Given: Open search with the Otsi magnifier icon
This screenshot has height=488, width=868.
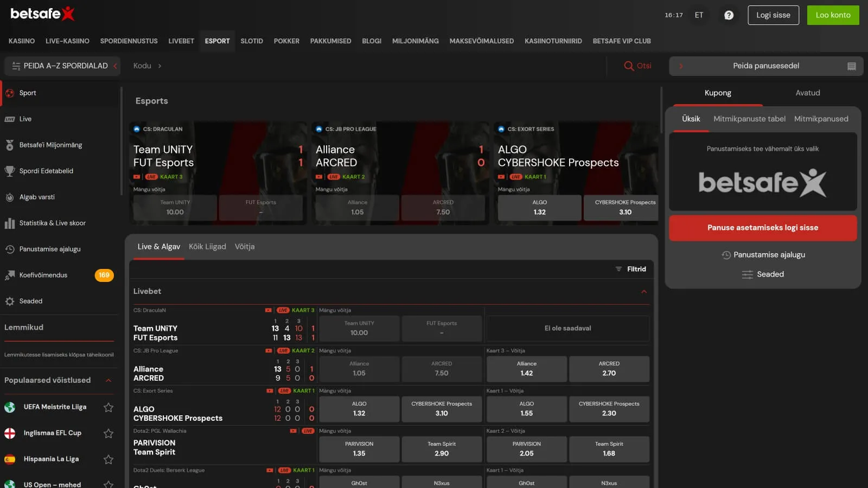Looking at the screenshot, I should point(629,66).
